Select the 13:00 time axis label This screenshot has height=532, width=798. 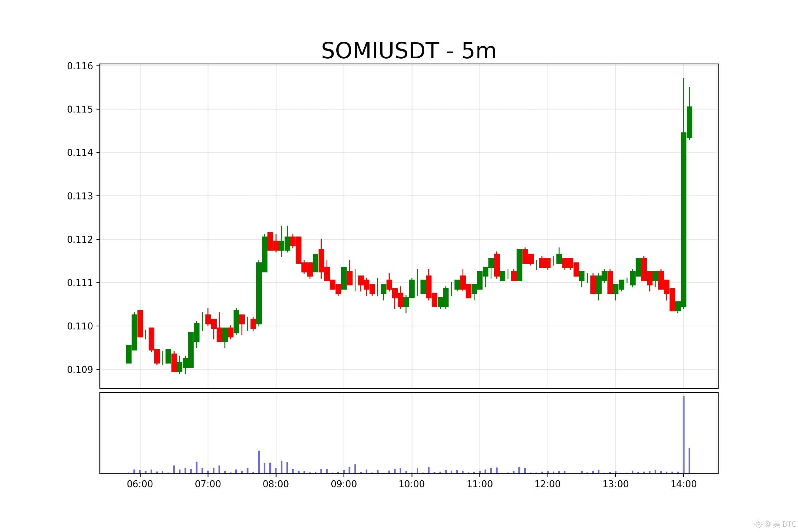(615, 484)
